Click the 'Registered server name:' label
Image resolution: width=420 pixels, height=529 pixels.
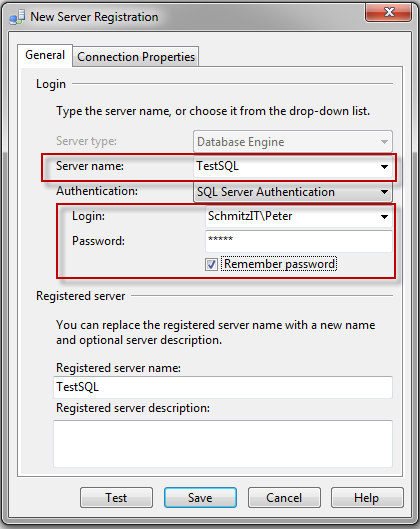118,368
